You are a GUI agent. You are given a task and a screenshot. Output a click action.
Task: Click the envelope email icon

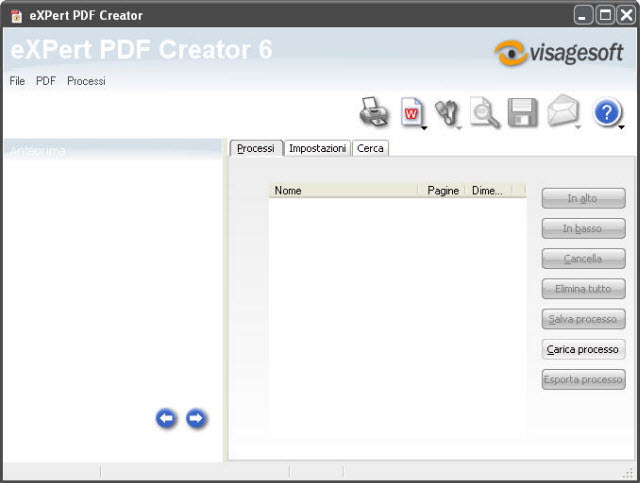coord(562,110)
